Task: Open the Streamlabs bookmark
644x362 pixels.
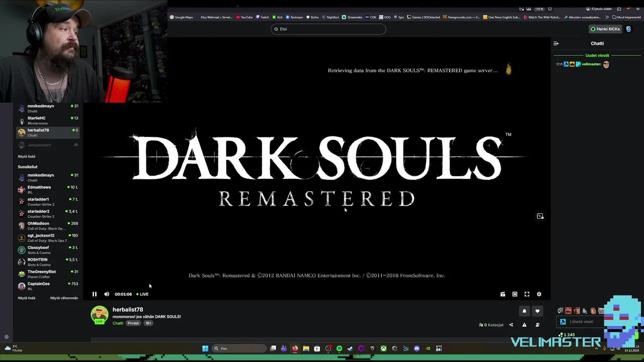Action: [352, 17]
